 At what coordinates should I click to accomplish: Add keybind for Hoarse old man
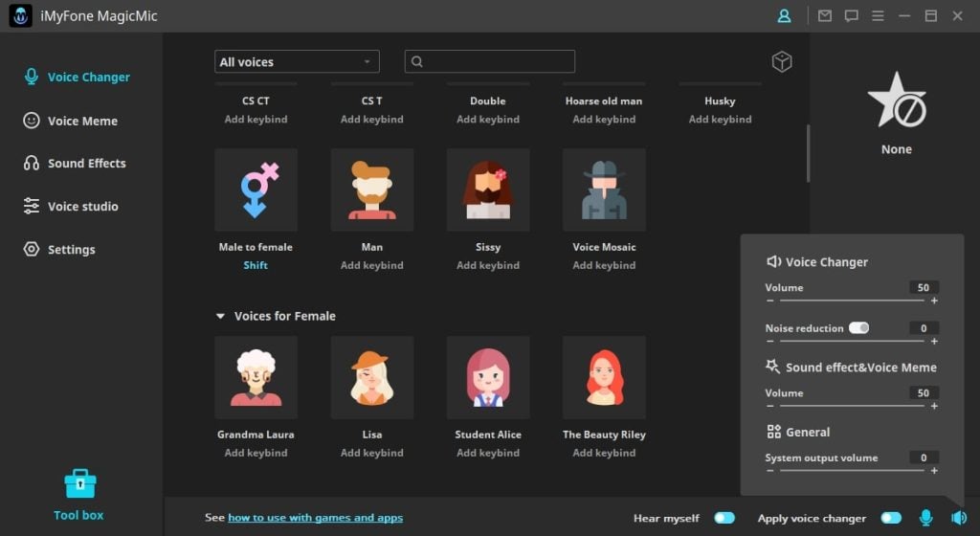pyautogui.click(x=604, y=119)
